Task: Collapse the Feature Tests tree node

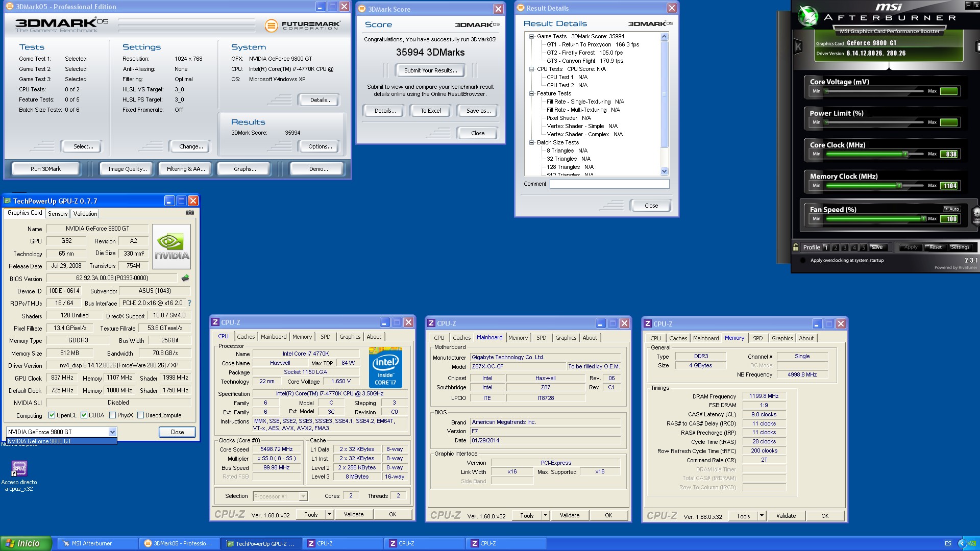Action: (x=531, y=93)
